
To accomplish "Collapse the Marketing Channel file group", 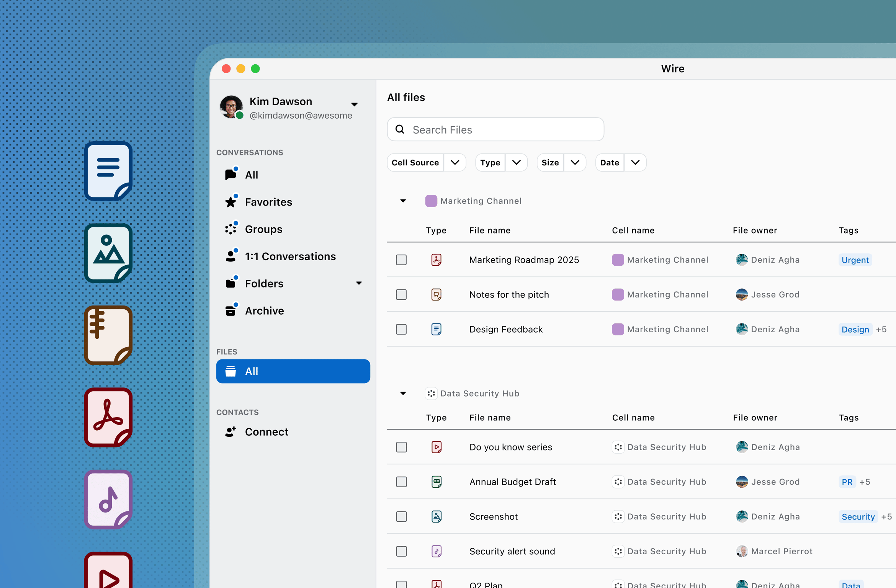I will (x=403, y=201).
